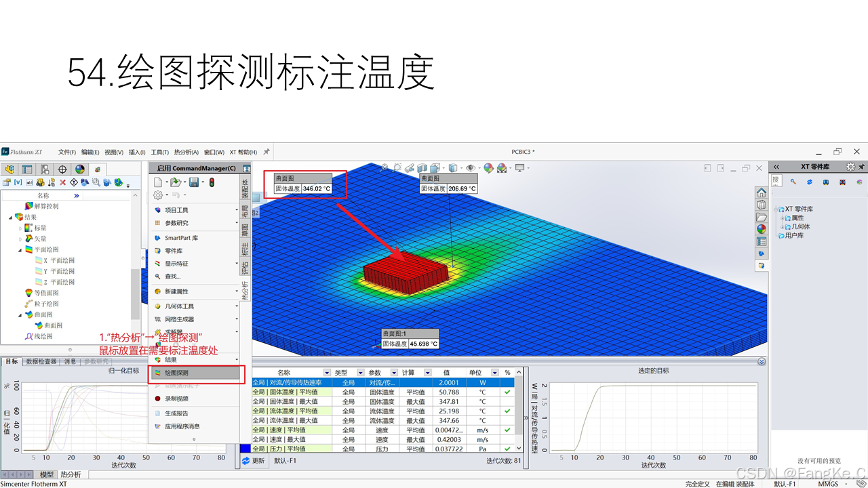
Task: Click SmartPart 库 in the menu
Action: point(181,238)
